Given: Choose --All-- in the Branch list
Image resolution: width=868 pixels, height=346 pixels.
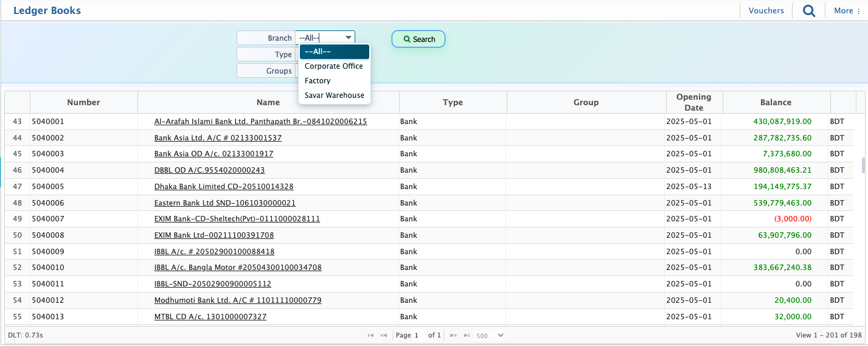Looking at the screenshot, I should (x=334, y=52).
